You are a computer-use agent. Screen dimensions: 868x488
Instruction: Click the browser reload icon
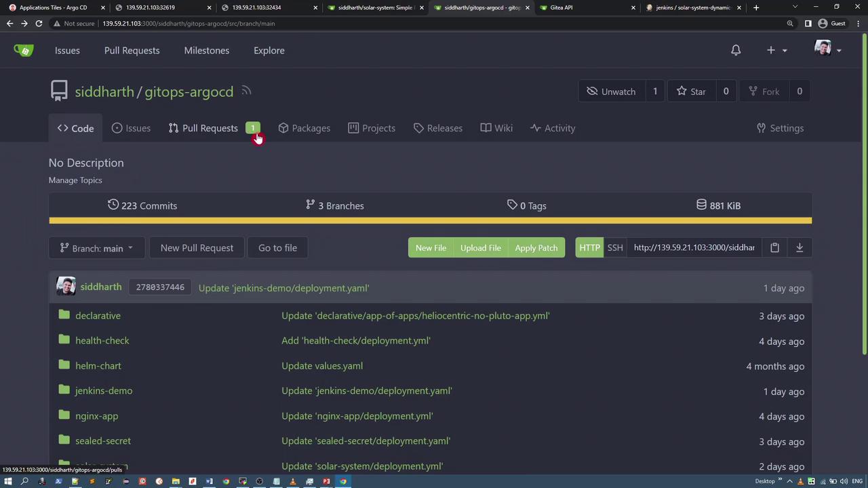click(39, 23)
